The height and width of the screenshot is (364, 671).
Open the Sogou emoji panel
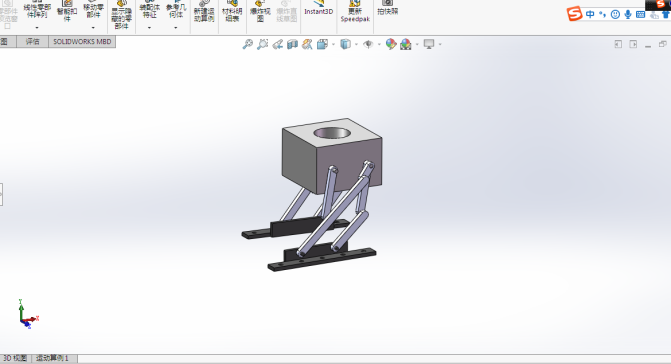615,14
